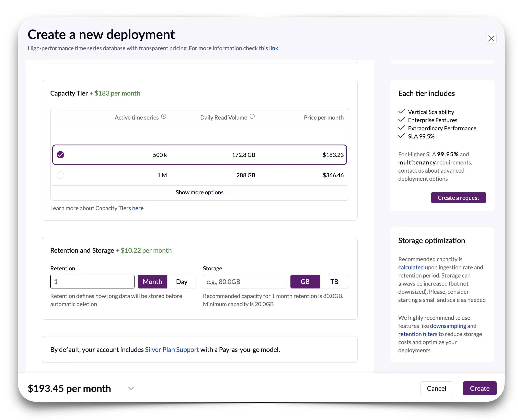Open the Silver Plan Support link
Viewport: 518px width, 420px height.
tap(172, 350)
